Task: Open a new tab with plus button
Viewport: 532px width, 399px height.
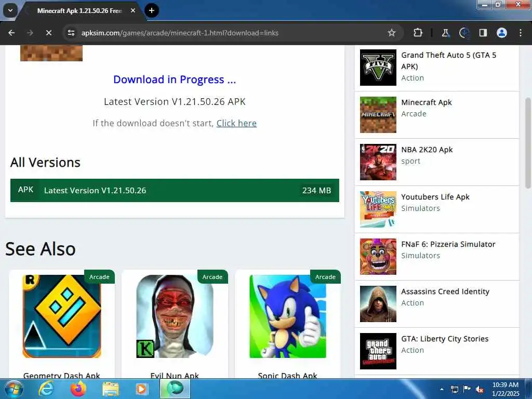Action: click(152, 10)
